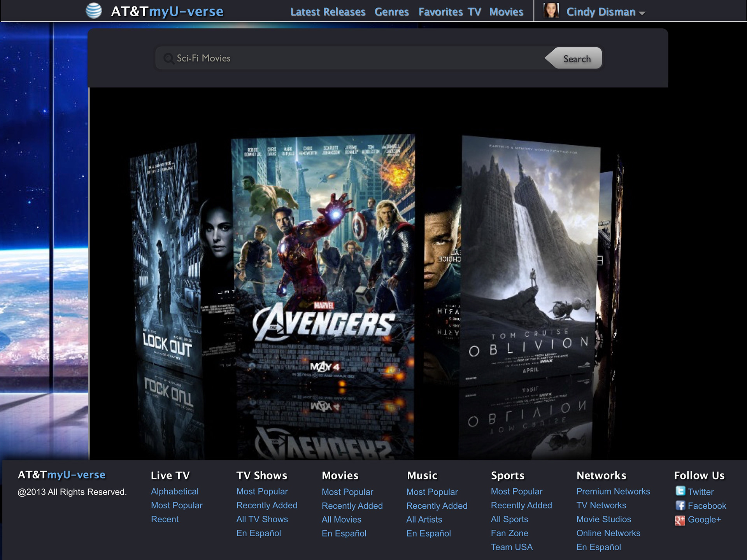Open Twitter follow link text
Viewport: 747px width, 560px height.
click(701, 492)
